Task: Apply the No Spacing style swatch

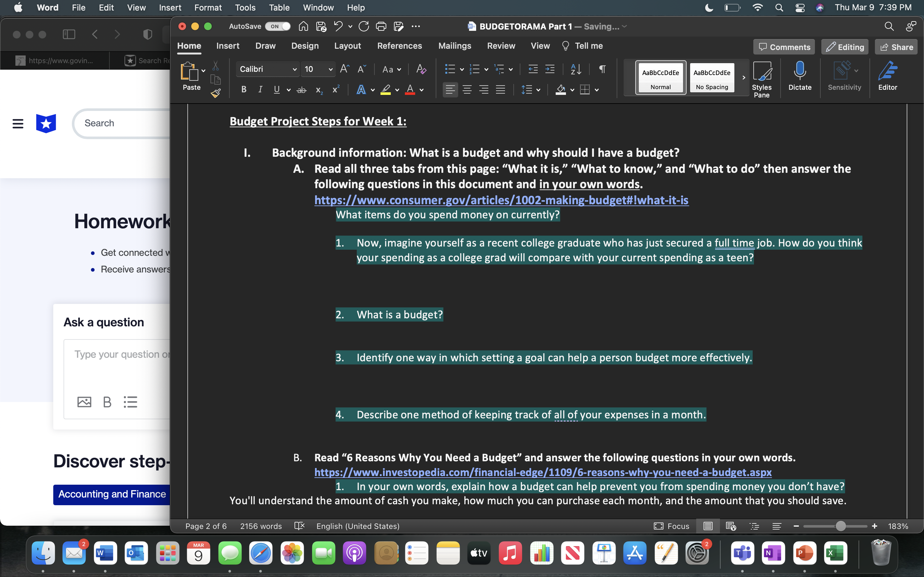Action: [711, 78]
